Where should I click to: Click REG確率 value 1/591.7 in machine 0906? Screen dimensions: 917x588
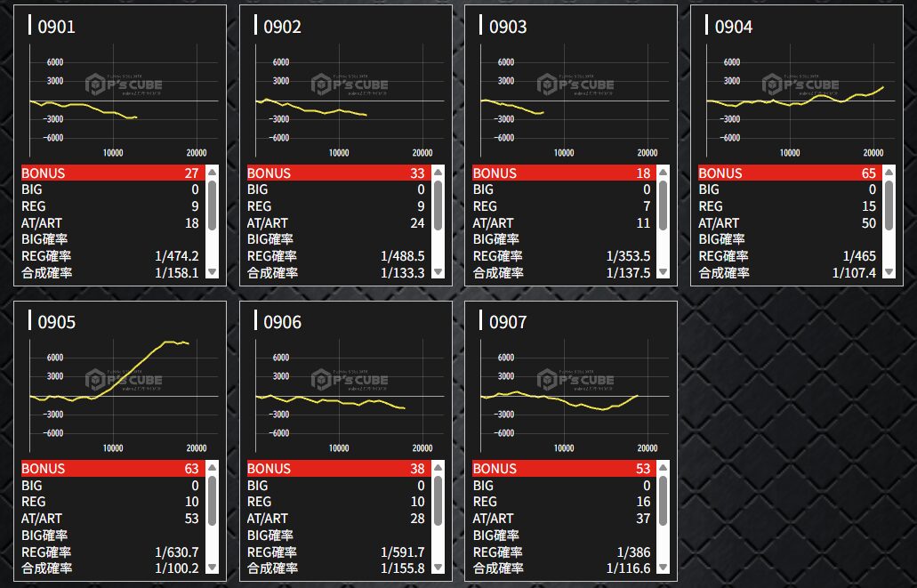(x=402, y=552)
